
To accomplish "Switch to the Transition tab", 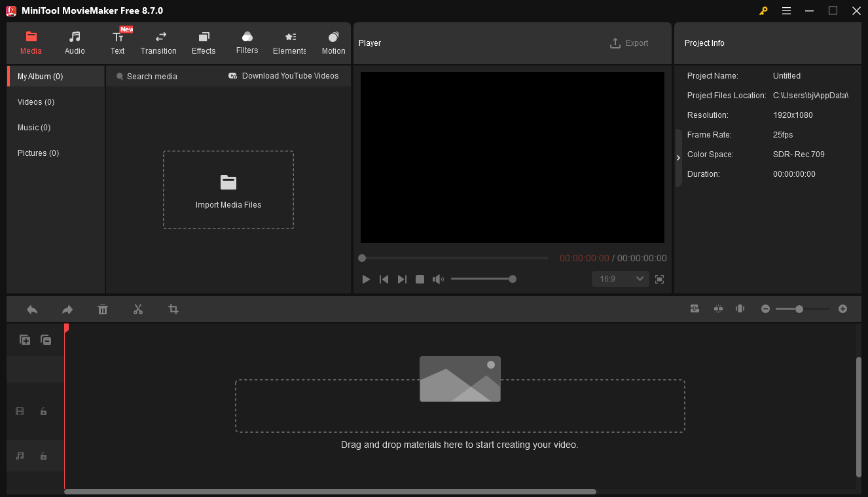I will coord(158,43).
